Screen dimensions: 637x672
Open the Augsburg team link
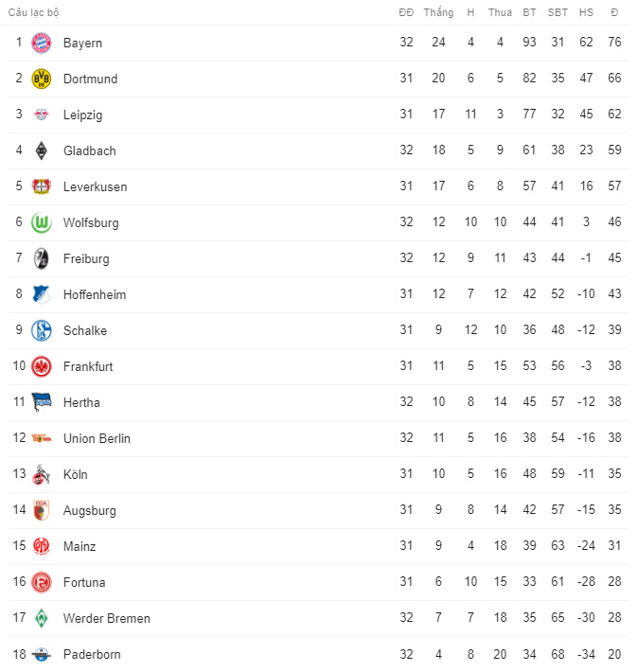click(90, 510)
